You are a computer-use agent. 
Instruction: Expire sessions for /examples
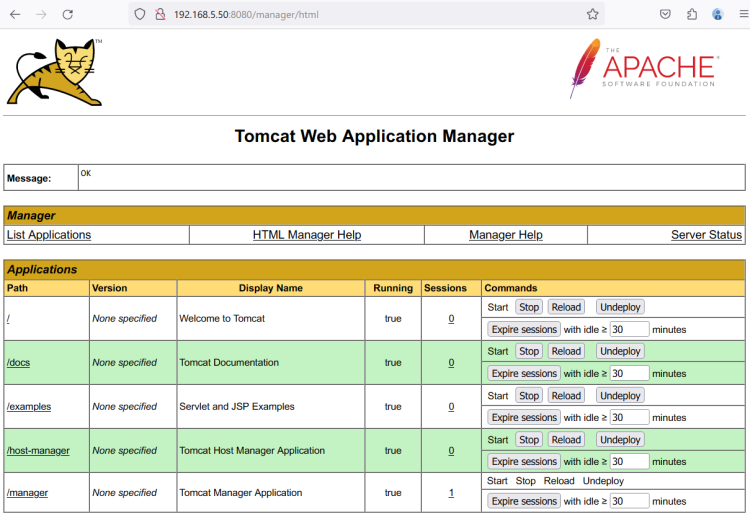pyautogui.click(x=524, y=418)
